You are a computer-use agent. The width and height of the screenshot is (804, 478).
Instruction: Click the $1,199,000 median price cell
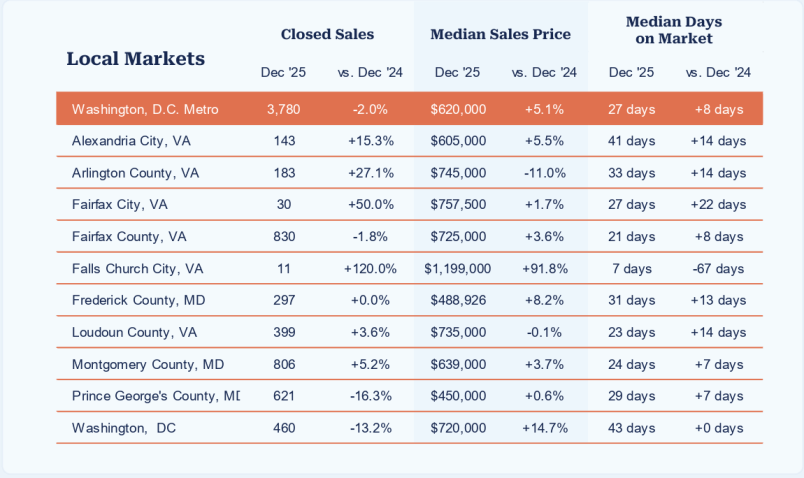457,269
